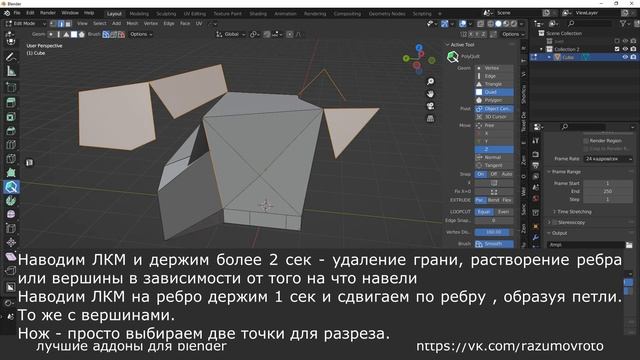
Task: Switch to the UV Editing workspace tab
Action: (x=195, y=14)
